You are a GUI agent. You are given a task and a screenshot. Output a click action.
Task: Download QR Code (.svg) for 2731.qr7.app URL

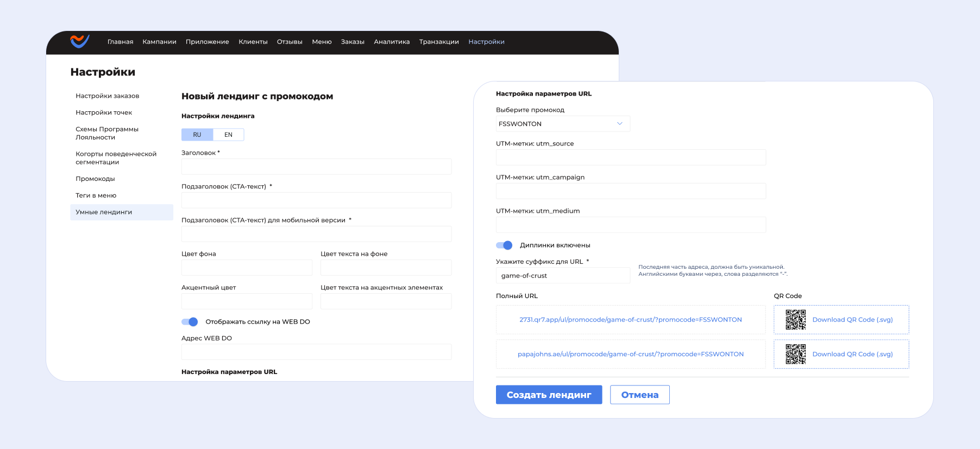(852, 320)
